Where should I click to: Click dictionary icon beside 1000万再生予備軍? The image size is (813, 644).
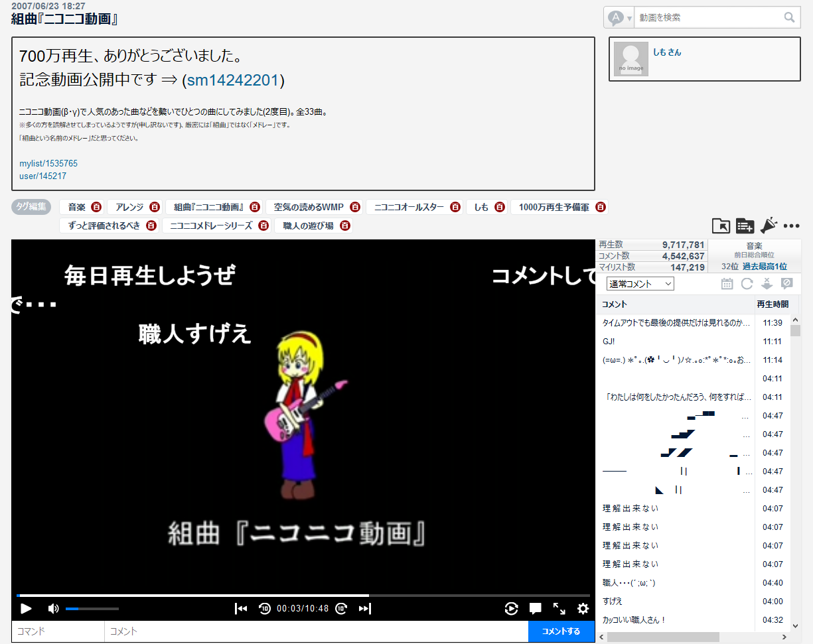(x=601, y=208)
